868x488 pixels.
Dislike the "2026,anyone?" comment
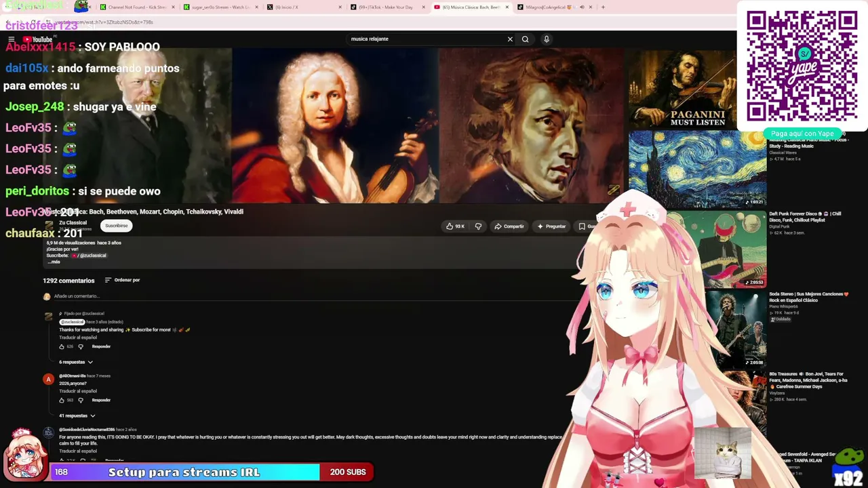click(81, 400)
